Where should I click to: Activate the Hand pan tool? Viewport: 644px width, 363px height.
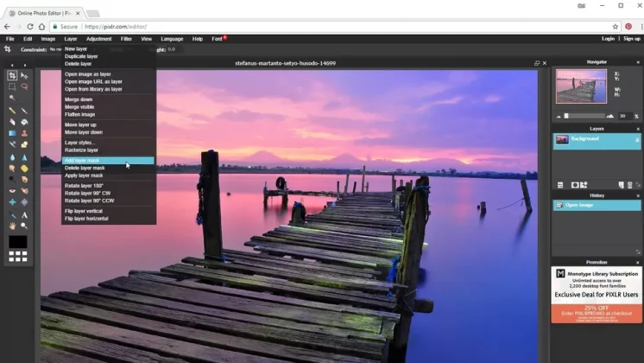[x=12, y=226]
